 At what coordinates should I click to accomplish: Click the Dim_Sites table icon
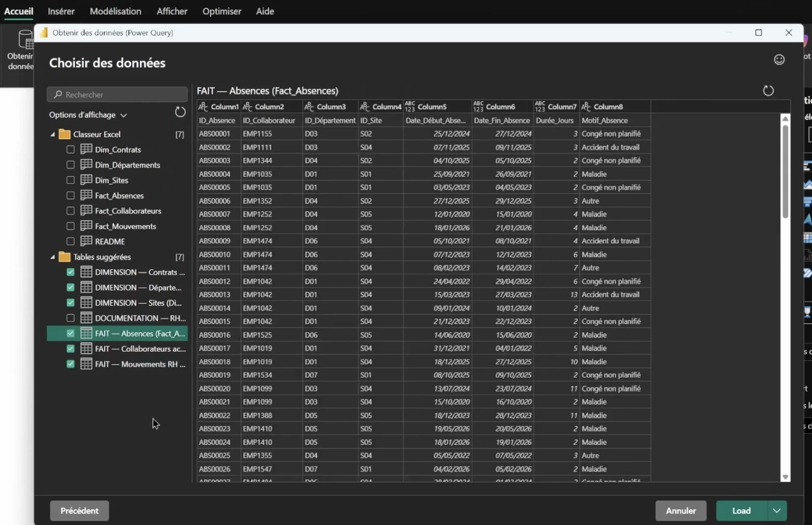(86, 180)
